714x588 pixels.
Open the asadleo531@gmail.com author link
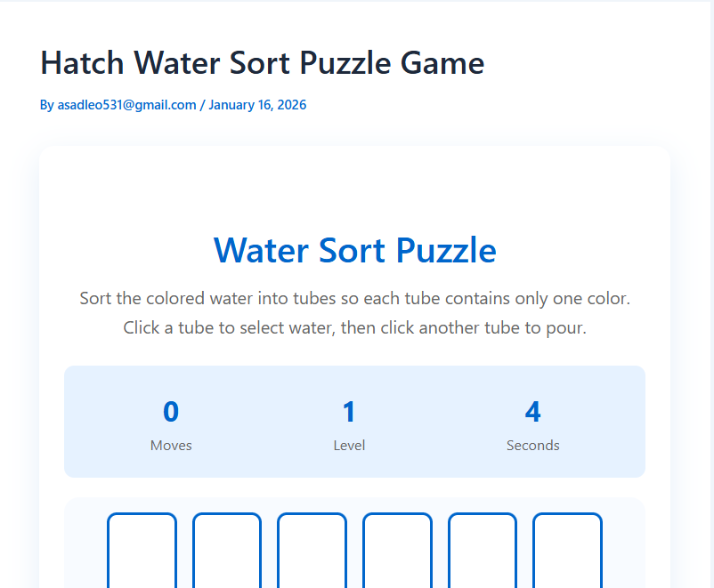(x=126, y=105)
